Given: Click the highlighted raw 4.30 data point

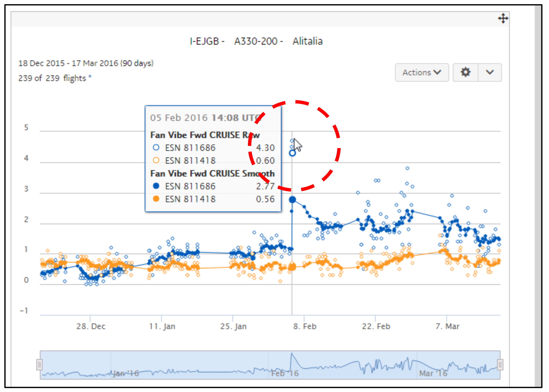Looking at the screenshot, I should pyautogui.click(x=292, y=153).
